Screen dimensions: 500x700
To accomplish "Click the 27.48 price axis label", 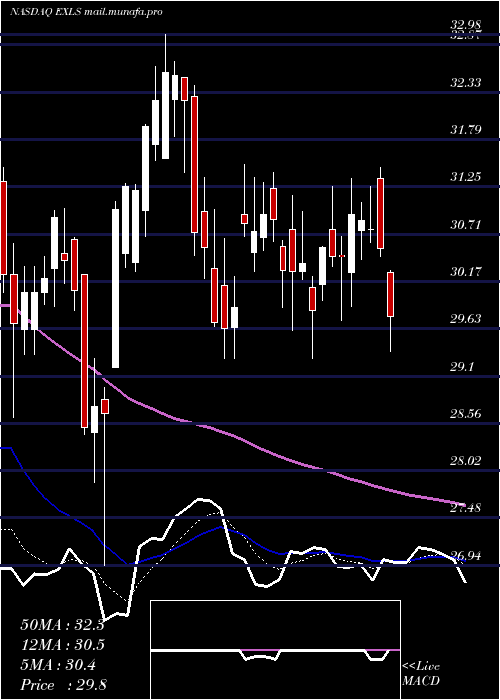I will (466, 508).
